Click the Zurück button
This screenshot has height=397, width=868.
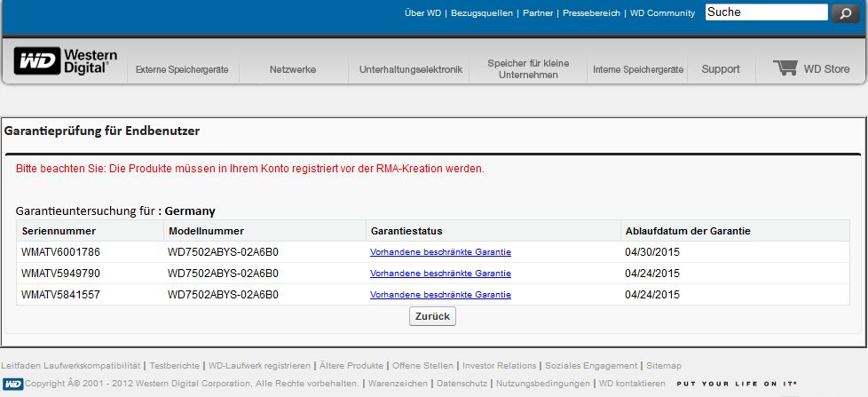tap(432, 316)
